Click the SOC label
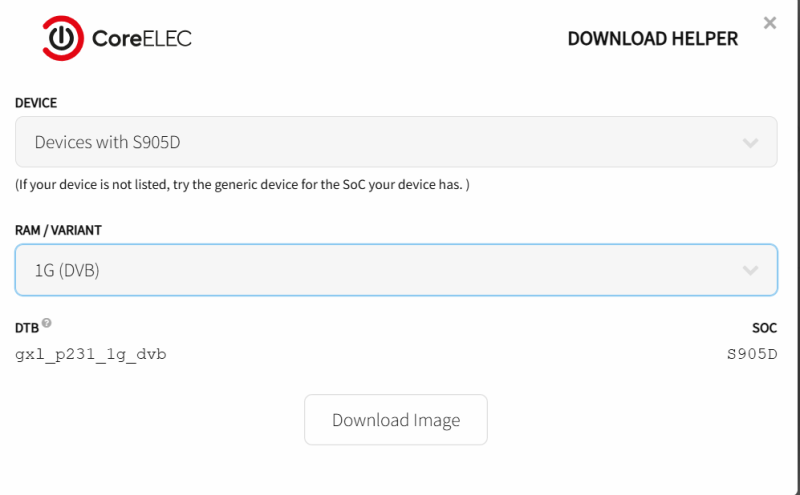800x495 pixels. coord(764,328)
